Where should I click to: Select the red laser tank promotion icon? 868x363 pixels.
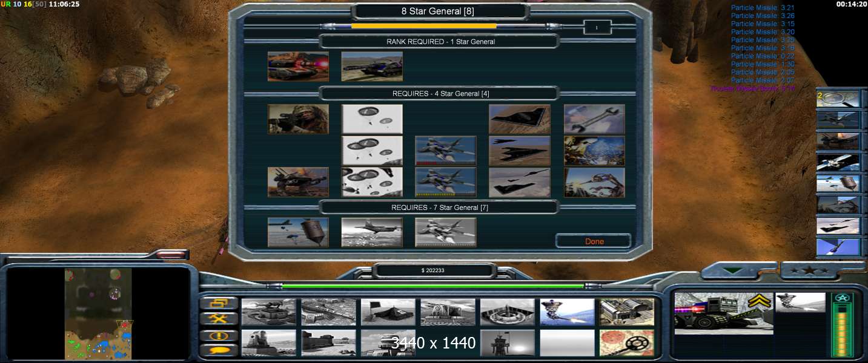point(298,66)
